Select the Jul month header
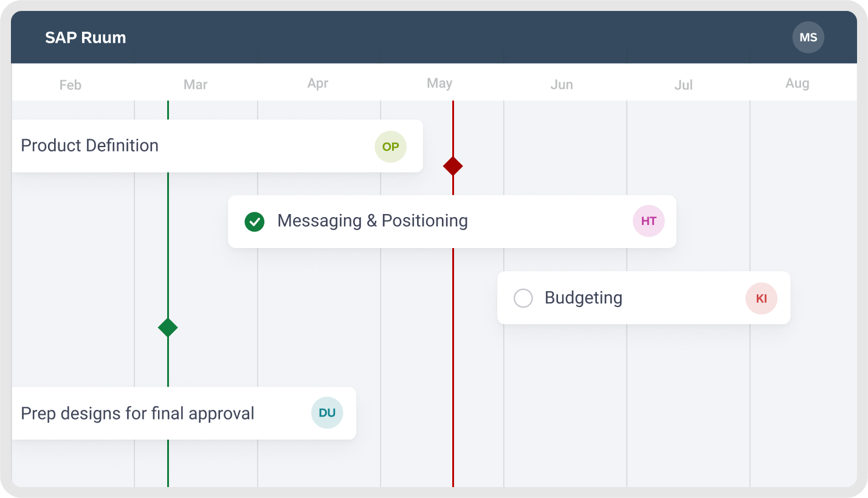Viewport: 868px width, 498px height. point(683,85)
